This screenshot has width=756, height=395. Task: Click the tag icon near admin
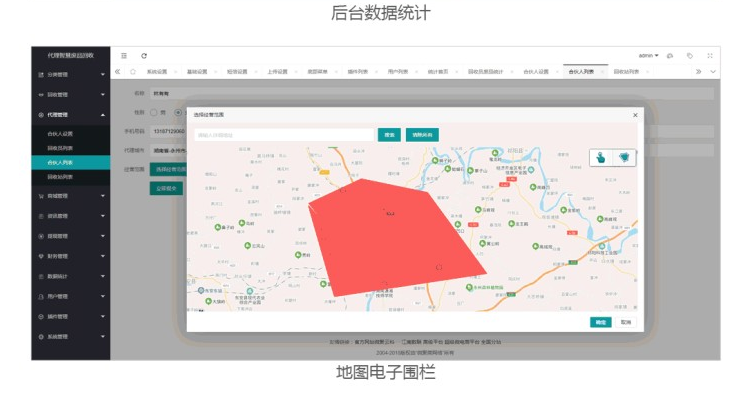coord(690,56)
